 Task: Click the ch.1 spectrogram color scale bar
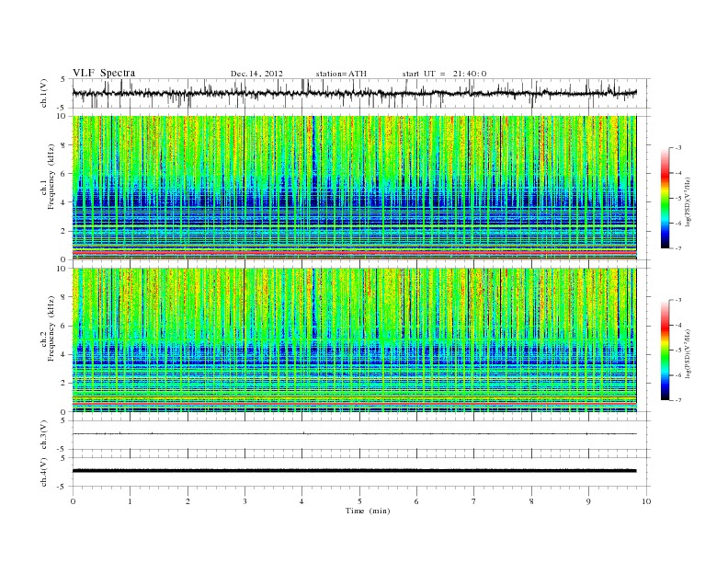pos(665,198)
